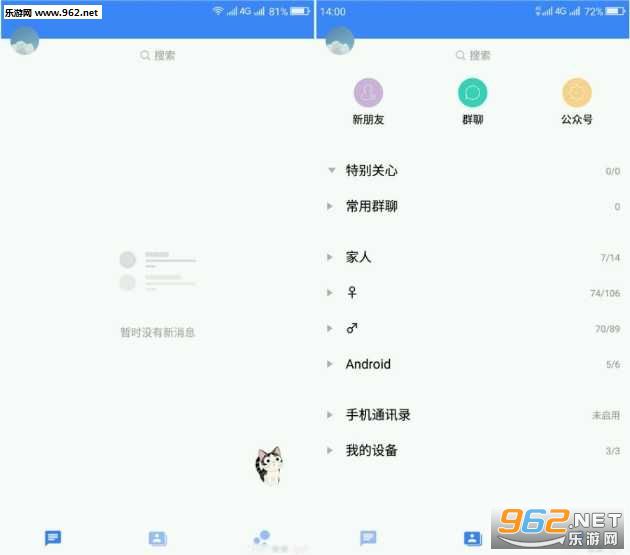
Task: Click the 暂时没有新消息 empty text
Action: click(x=158, y=332)
